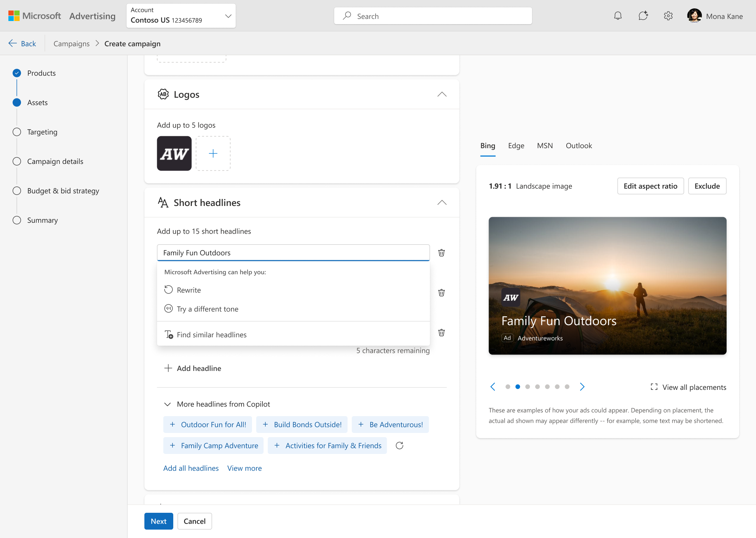Screen dimensions: 756x538
Task: Click the Cancel button
Action: (195, 521)
